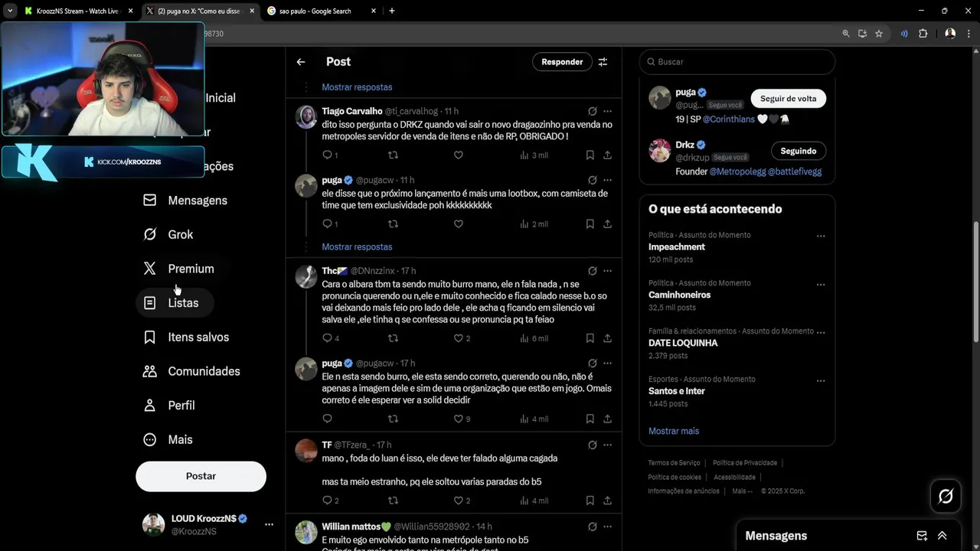Image resolution: width=980 pixels, height=551 pixels.
Task: Click the Responder button
Action: (562, 62)
